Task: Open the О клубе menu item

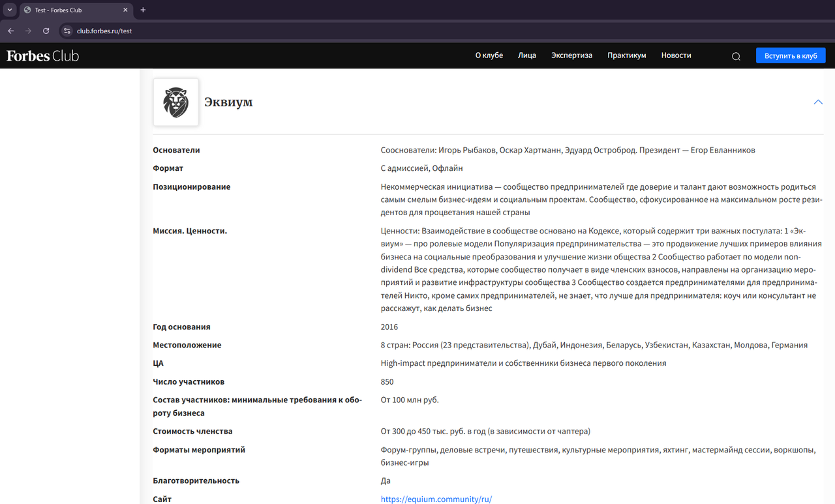Action: tap(489, 55)
